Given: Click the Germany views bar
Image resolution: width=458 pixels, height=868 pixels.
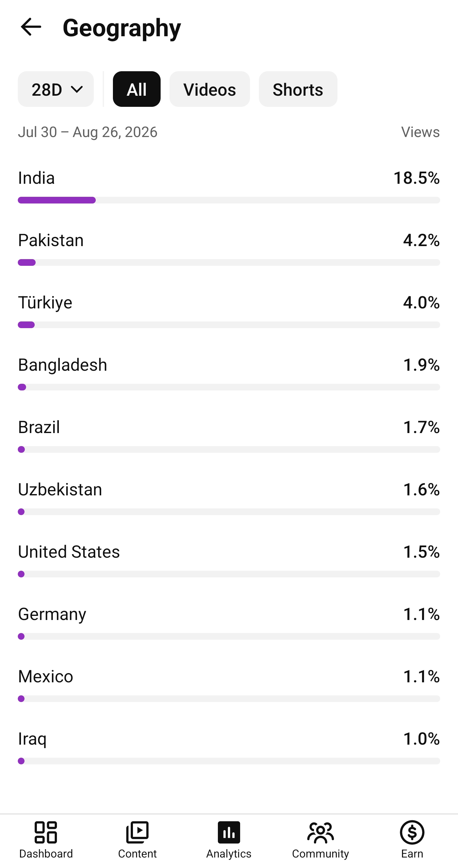Looking at the screenshot, I should coord(229,636).
